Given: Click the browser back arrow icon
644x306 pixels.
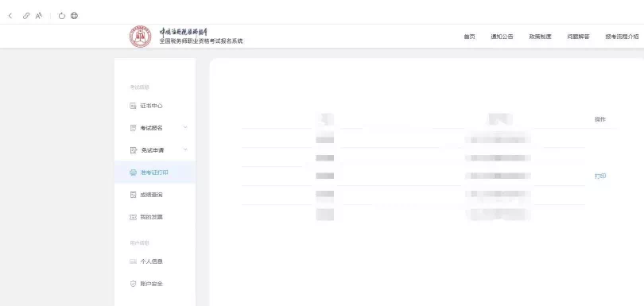Looking at the screenshot, I should point(10,16).
